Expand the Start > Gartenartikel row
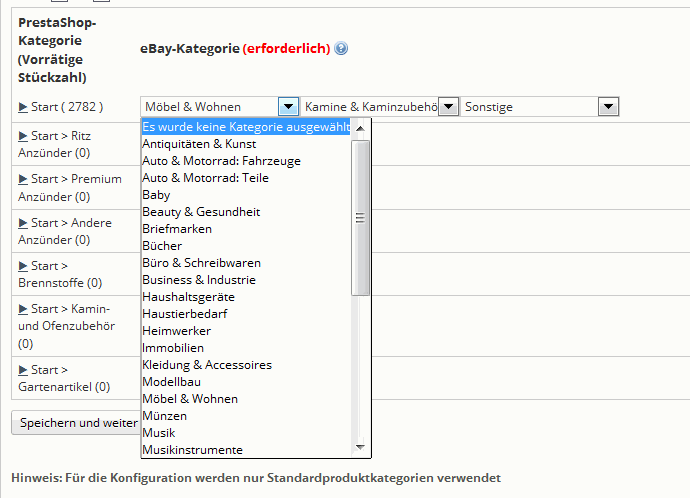 23,370
